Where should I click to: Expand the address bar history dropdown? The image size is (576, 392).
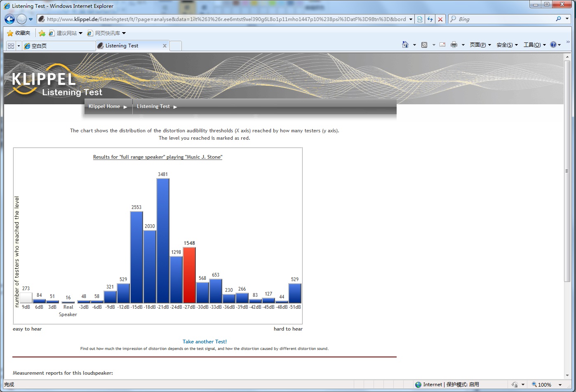coord(411,19)
